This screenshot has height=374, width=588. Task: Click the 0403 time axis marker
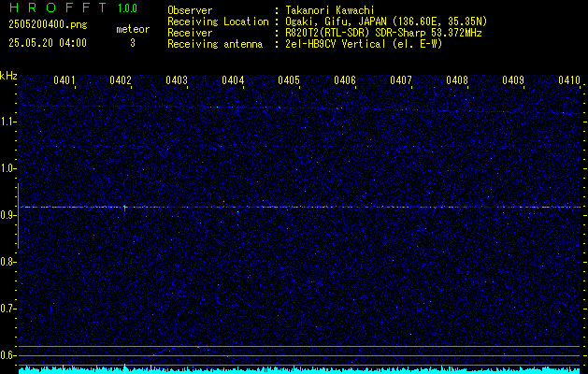click(x=177, y=79)
